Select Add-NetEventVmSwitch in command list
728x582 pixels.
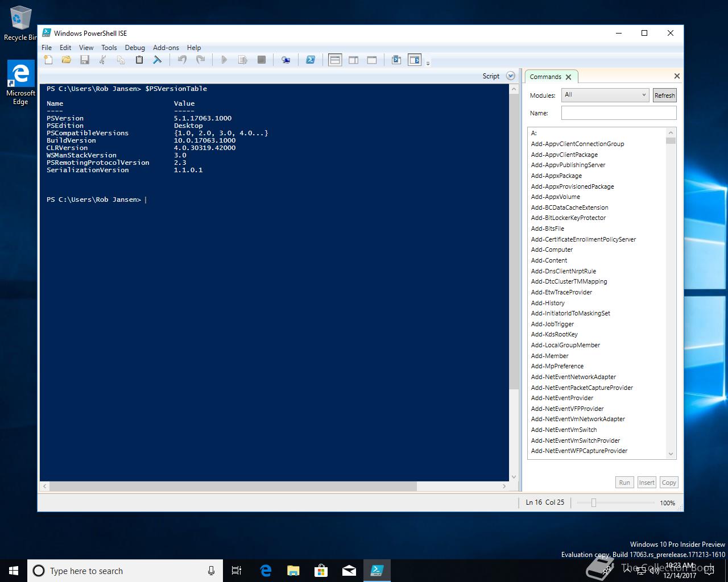coord(564,430)
